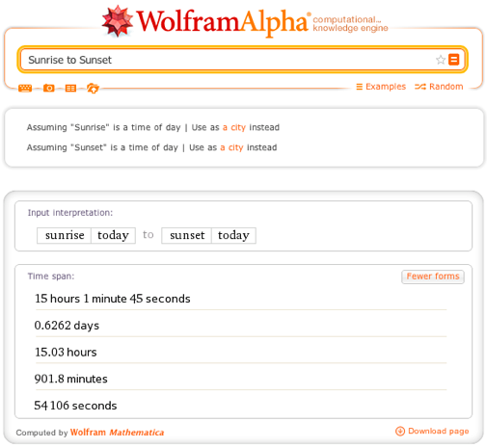
Task: Click the orange equals compute button
Action: pyautogui.click(x=453, y=60)
